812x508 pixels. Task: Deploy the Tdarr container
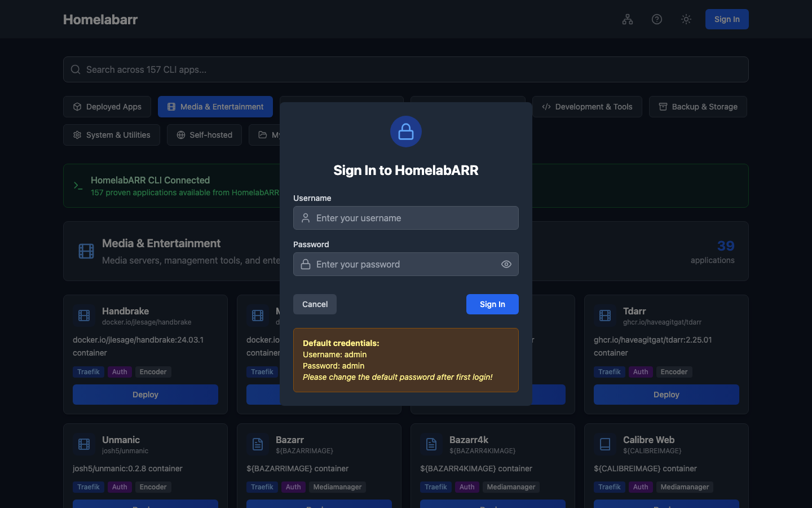(x=666, y=394)
